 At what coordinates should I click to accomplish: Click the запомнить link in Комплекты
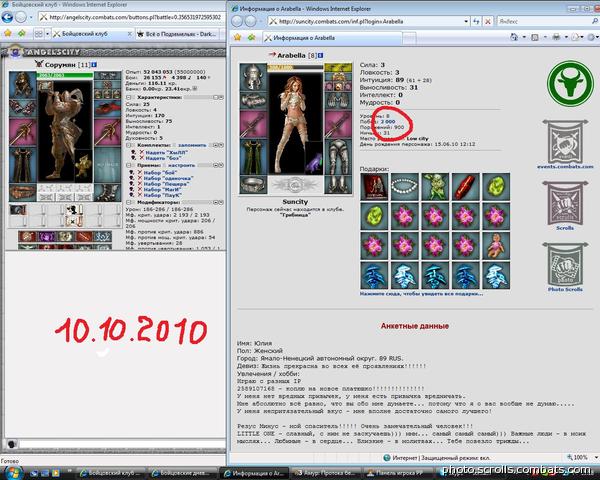coord(192,145)
